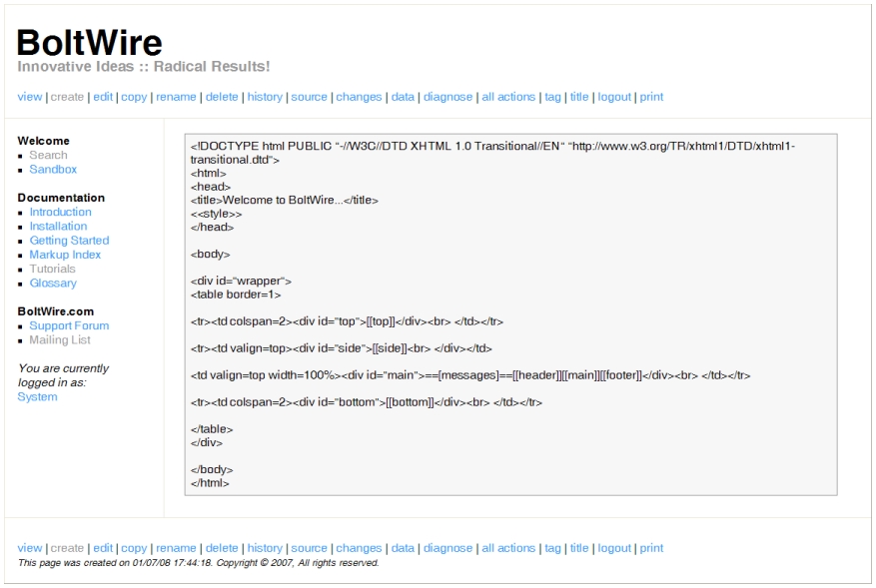Click the "BoltWire.com" sidebar heading
876x588 pixels.
pyautogui.click(x=56, y=311)
